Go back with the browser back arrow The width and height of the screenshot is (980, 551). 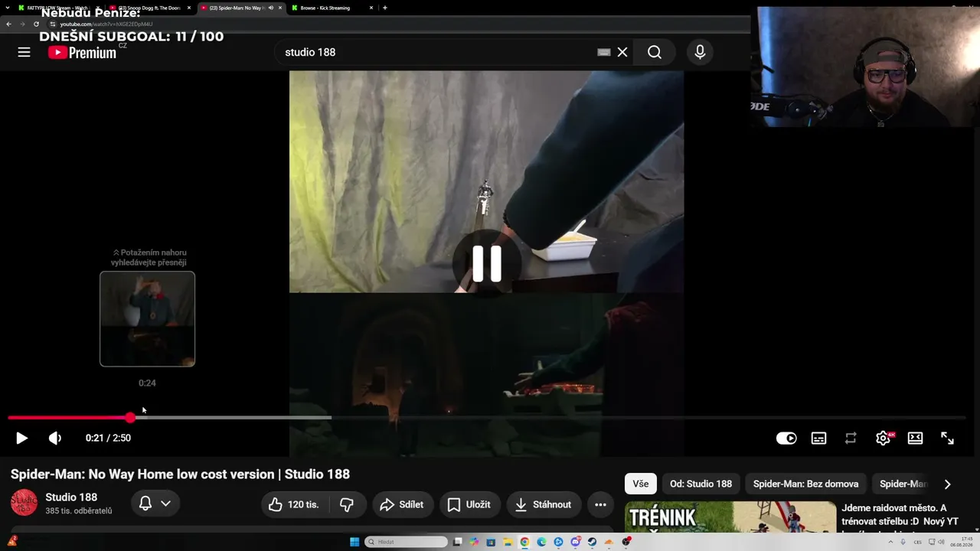tap(9, 24)
